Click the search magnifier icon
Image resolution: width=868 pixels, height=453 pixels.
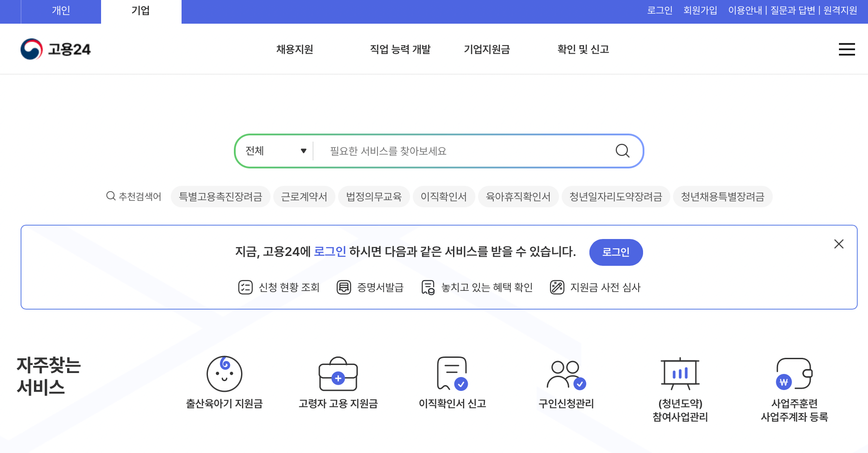622,151
